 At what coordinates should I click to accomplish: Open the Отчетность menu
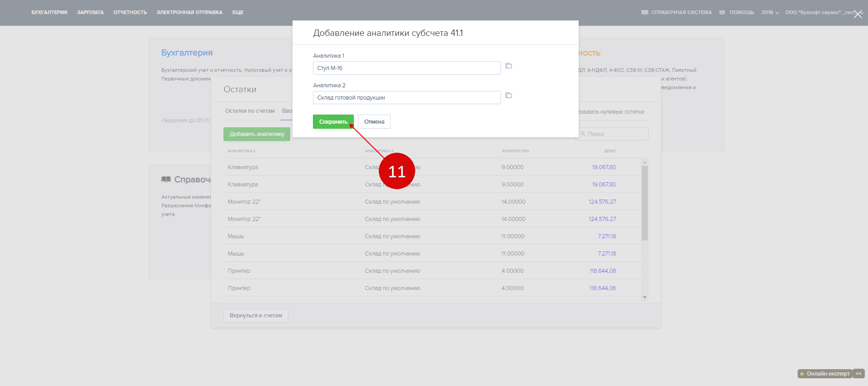[x=130, y=12]
